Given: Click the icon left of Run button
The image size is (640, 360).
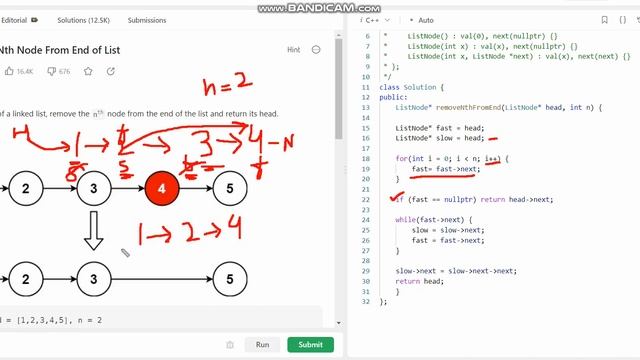Looking at the screenshot, I should [x=230, y=344].
